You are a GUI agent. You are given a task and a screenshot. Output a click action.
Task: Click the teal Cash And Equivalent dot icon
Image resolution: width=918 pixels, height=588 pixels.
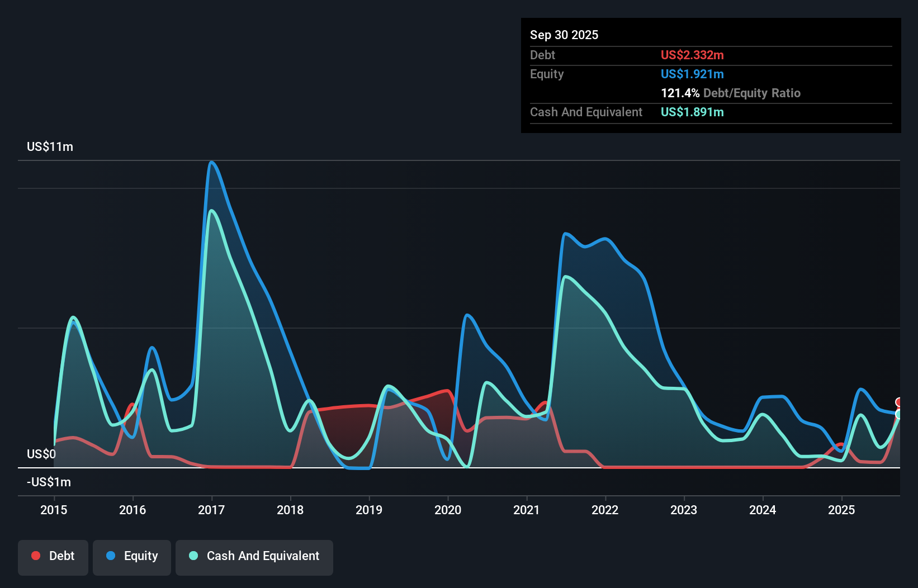[x=193, y=556]
